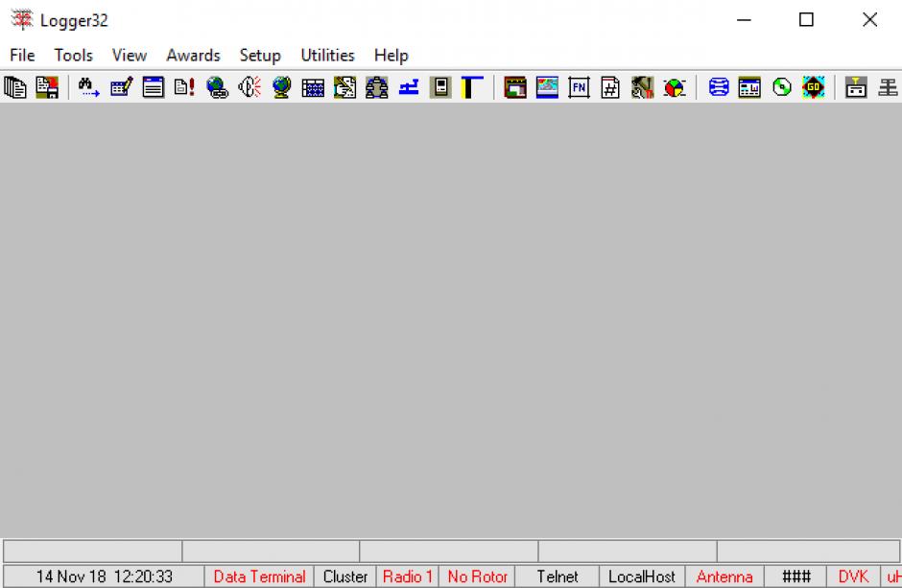The height and width of the screenshot is (588, 902).
Task: Click the calendar with pencil icon
Action: pos(121,87)
